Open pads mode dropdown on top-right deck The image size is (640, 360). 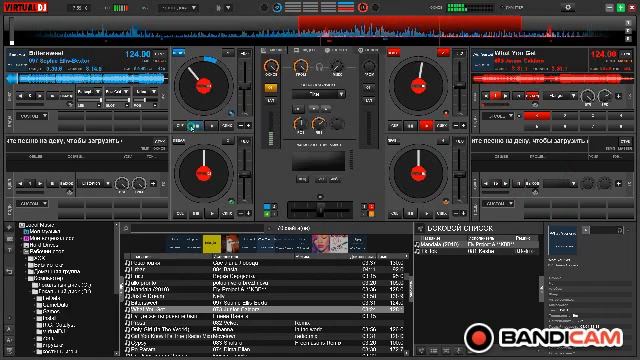click(498, 116)
